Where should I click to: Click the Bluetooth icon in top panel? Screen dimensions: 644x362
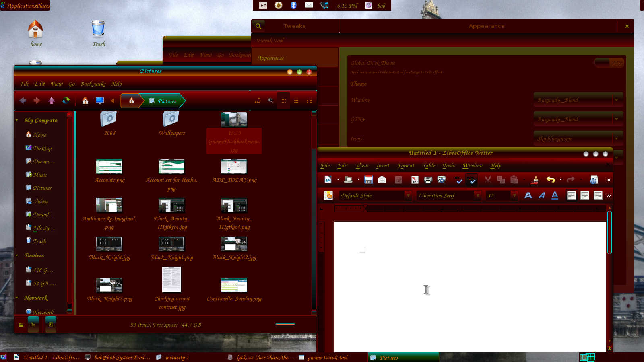[x=293, y=5]
